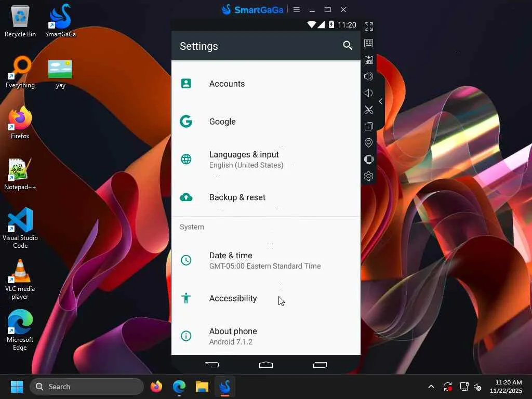Open the SmartGaGa hamburger menu
Viewport: 532px width, 399px height.
click(x=297, y=9)
